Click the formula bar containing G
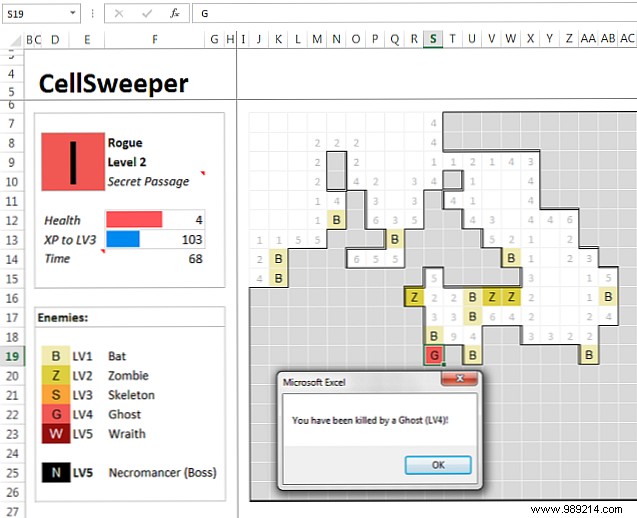 414,14
